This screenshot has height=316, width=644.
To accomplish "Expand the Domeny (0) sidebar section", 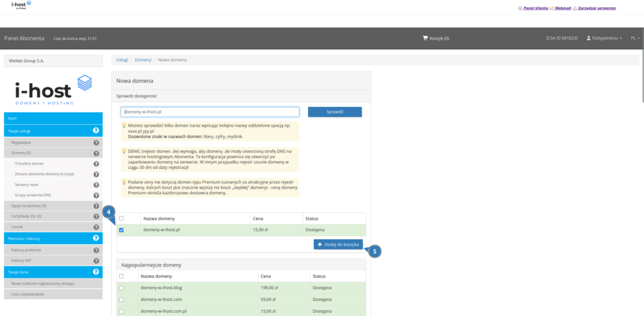I will coord(21,153).
